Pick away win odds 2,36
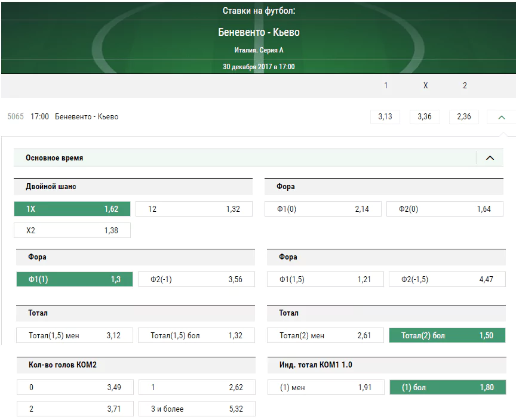 coord(463,117)
